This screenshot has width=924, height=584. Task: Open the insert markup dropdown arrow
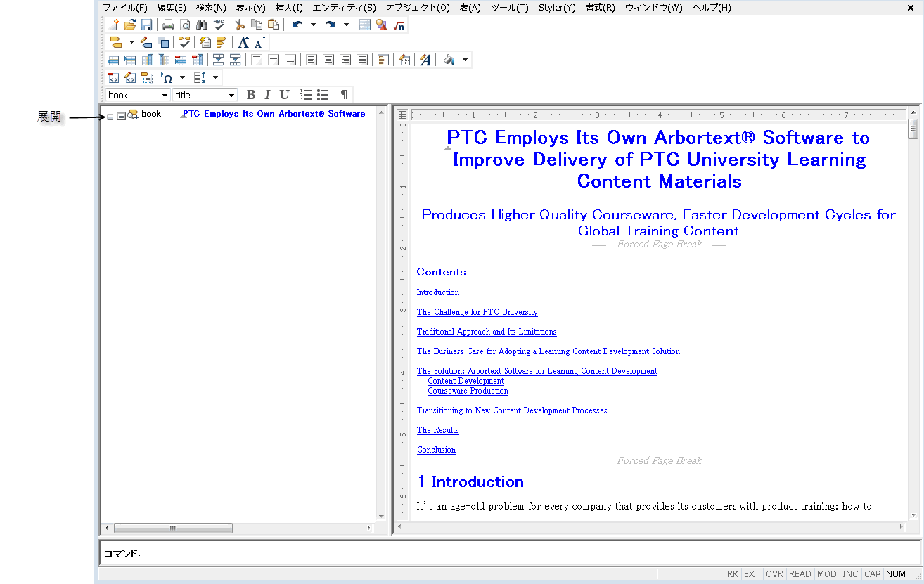click(131, 42)
